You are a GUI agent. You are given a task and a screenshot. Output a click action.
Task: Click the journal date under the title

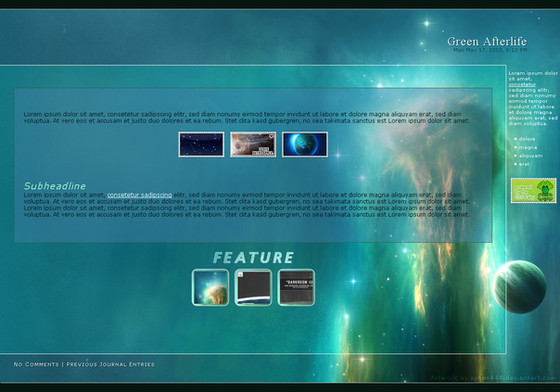(x=490, y=50)
